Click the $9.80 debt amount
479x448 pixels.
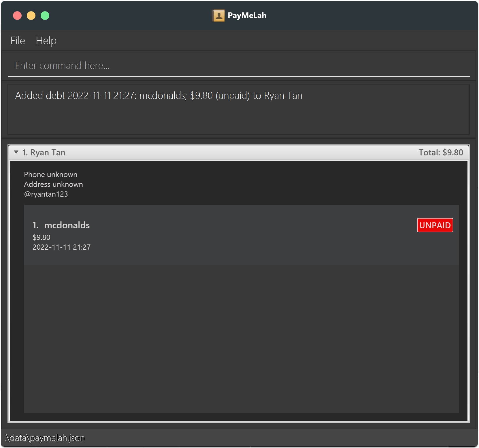(42, 237)
